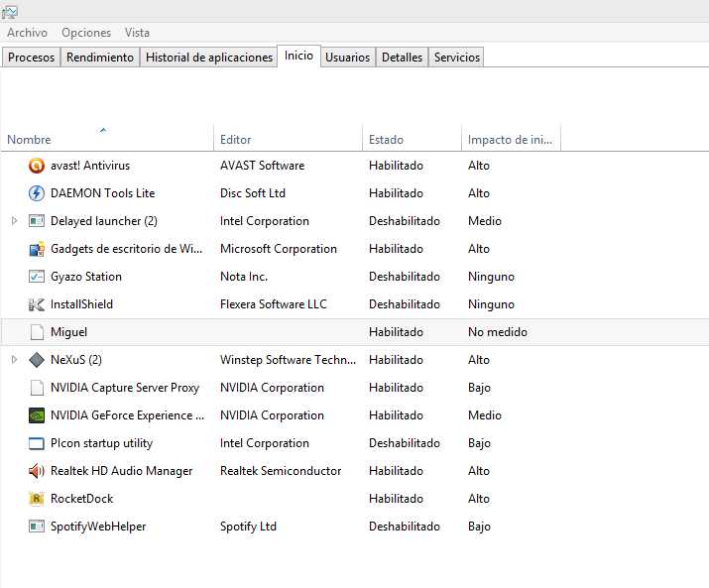Click the Gadgets de escritorio icon
This screenshot has height=588, width=709.
[x=36, y=249]
